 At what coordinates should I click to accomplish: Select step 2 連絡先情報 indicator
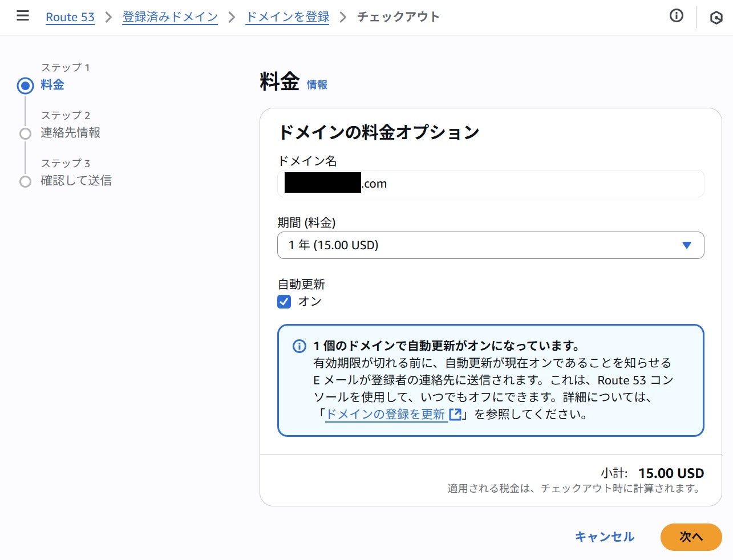coord(25,134)
